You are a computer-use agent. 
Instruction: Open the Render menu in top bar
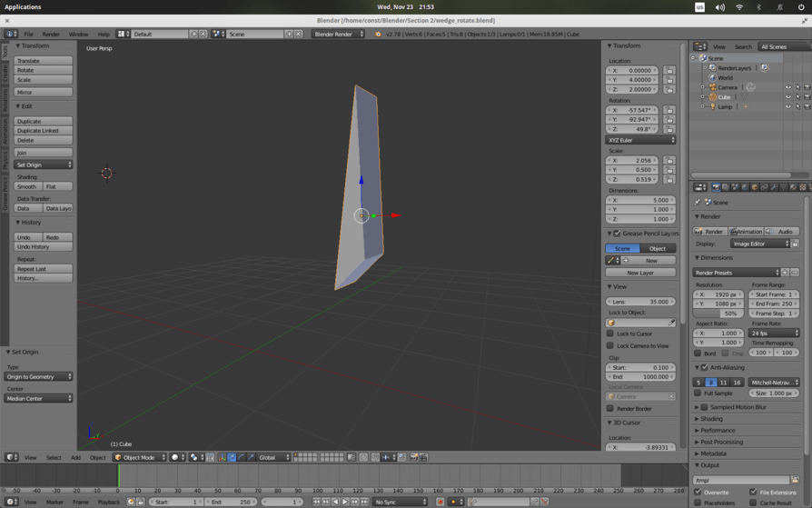coord(51,35)
